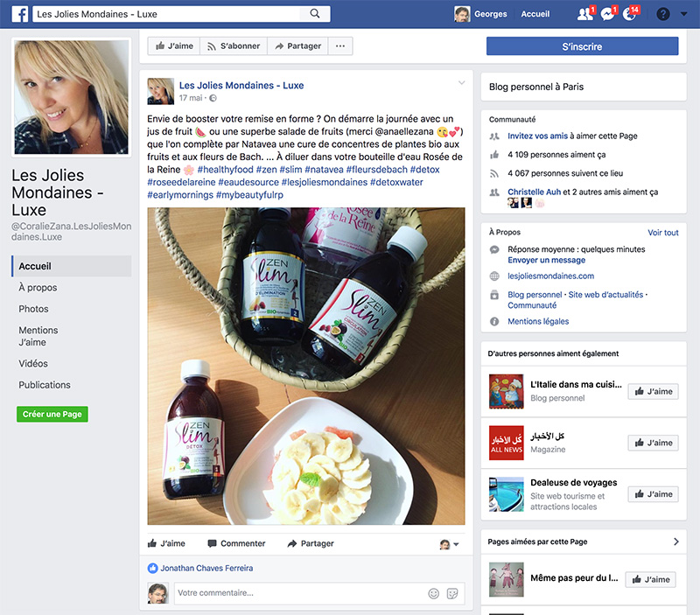
Task: Click the Invitez vos amis link
Action: pos(537,136)
